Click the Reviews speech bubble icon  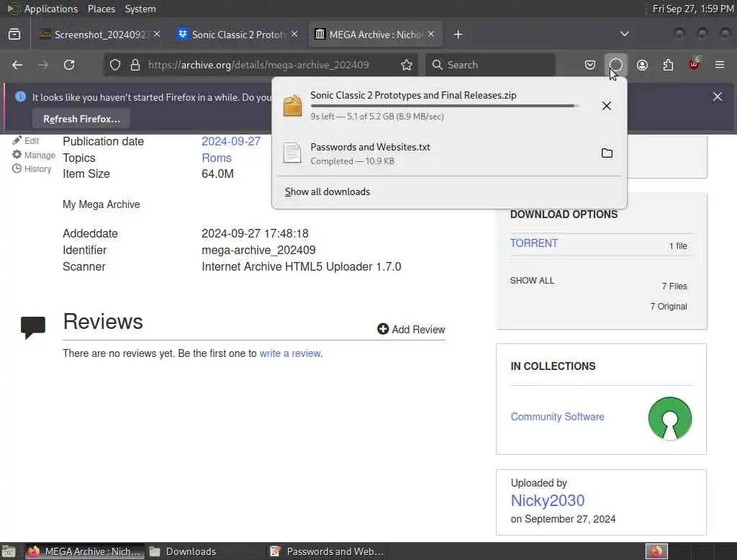pos(33,328)
